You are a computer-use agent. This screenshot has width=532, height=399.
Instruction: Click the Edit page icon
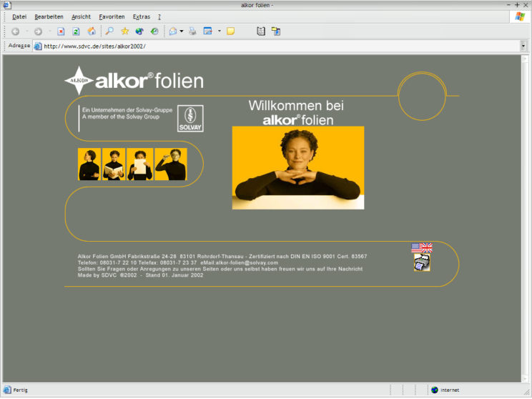coord(207,31)
